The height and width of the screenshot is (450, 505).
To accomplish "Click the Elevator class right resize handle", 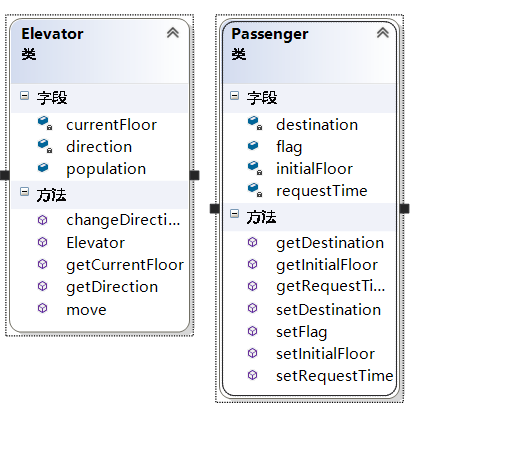I will click(x=194, y=175).
